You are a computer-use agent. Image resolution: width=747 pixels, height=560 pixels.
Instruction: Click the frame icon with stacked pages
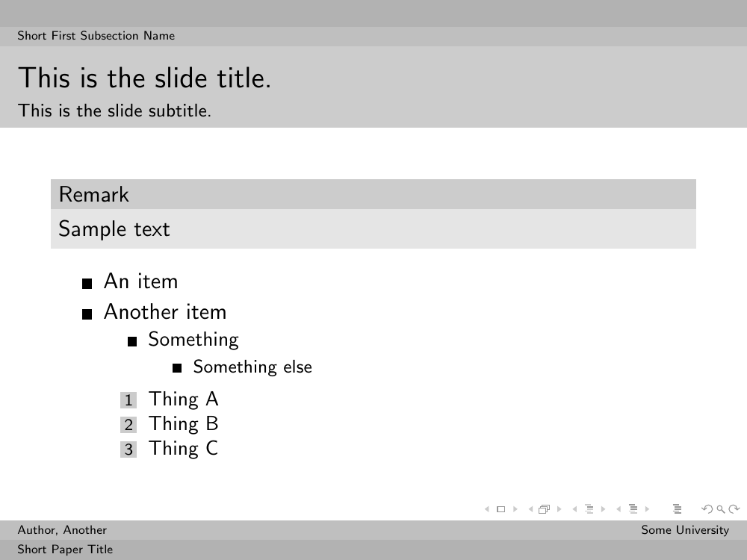point(544,509)
